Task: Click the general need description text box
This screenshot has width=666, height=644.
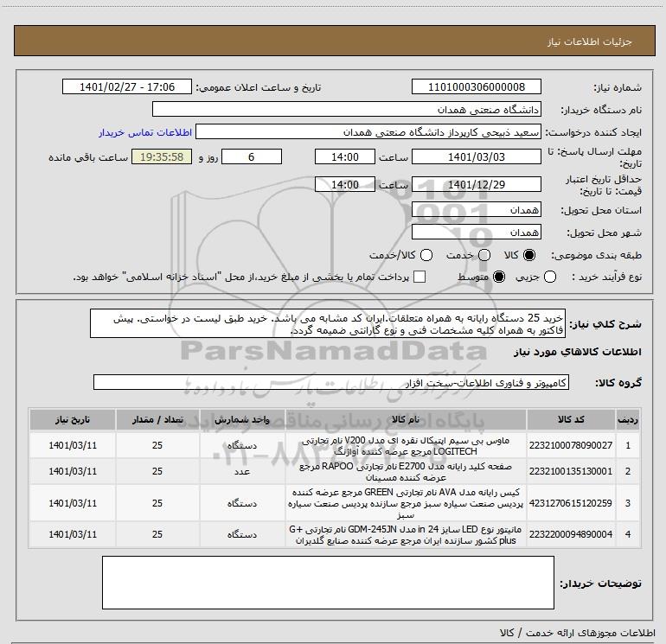Action: point(328,323)
